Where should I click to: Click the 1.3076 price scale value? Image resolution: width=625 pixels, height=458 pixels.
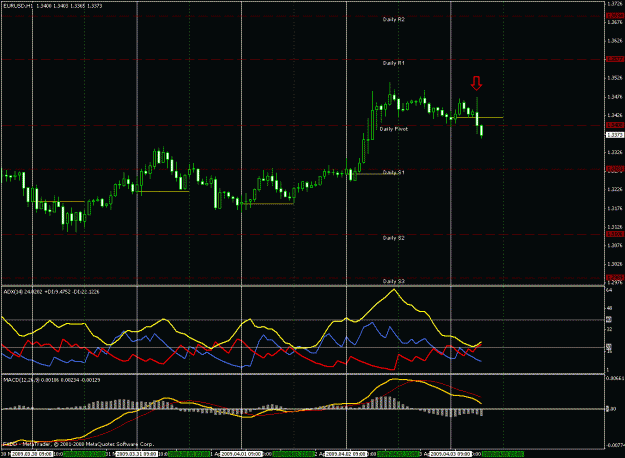[x=615, y=246]
